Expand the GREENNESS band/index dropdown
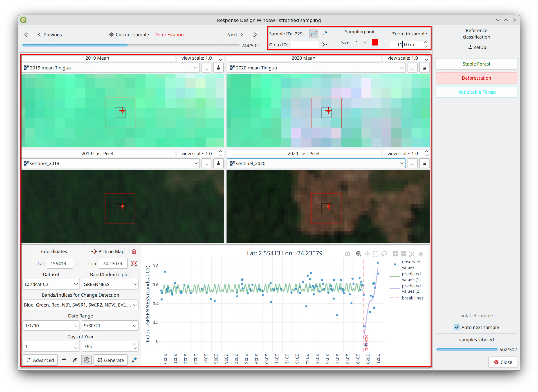Viewport: 538px width, 392px height. point(110,284)
